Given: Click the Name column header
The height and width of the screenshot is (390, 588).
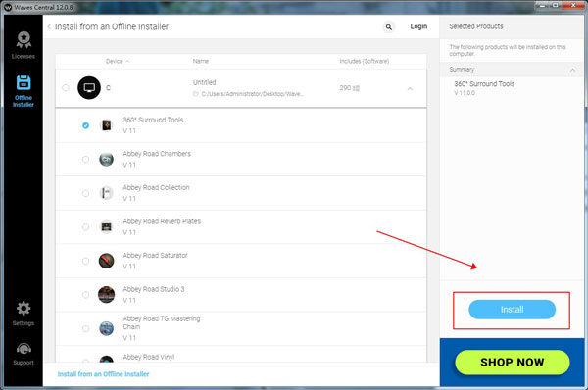Looking at the screenshot, I should coord(201,61).
